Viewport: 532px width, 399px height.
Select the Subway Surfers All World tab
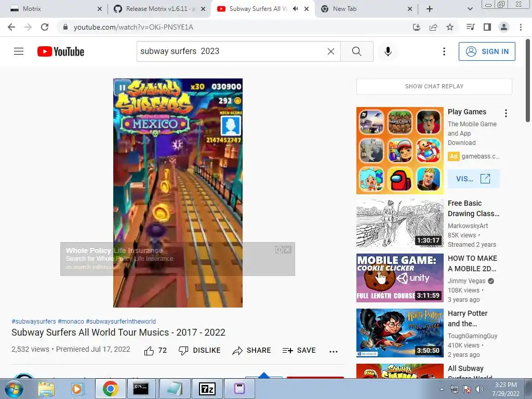tap(263, 9)
